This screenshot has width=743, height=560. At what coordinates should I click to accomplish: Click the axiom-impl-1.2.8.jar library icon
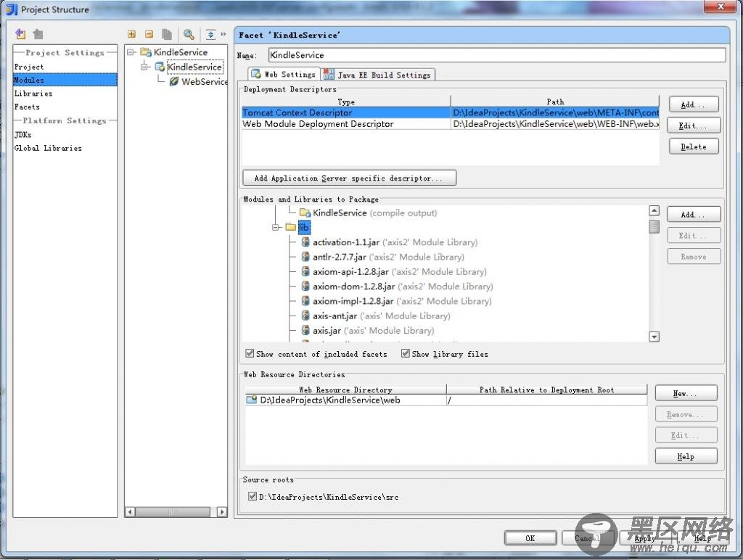coord(305,301)
